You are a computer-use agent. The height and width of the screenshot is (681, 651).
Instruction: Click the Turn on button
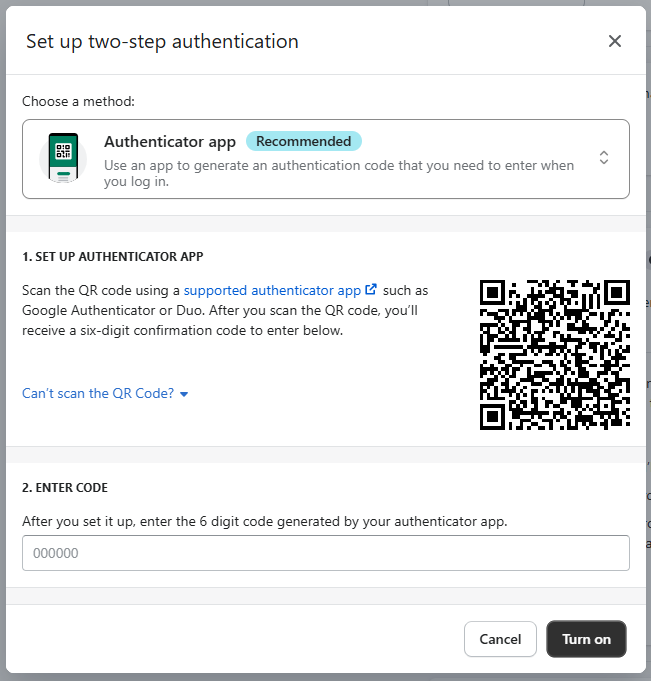coord(586,639)
